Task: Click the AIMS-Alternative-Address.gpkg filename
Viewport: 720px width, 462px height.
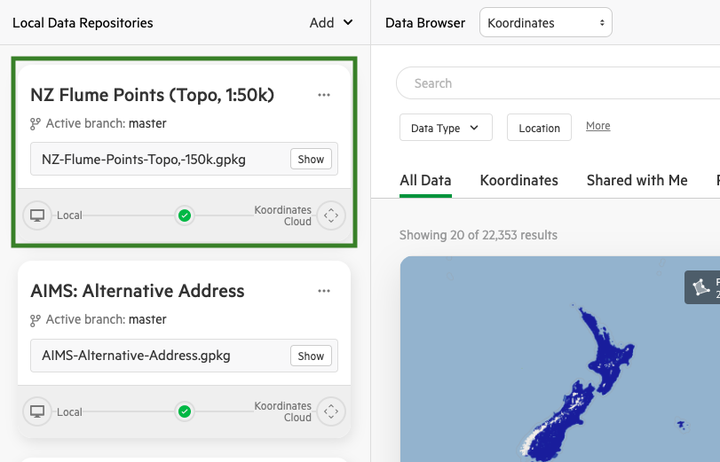Action: point(136,356)
